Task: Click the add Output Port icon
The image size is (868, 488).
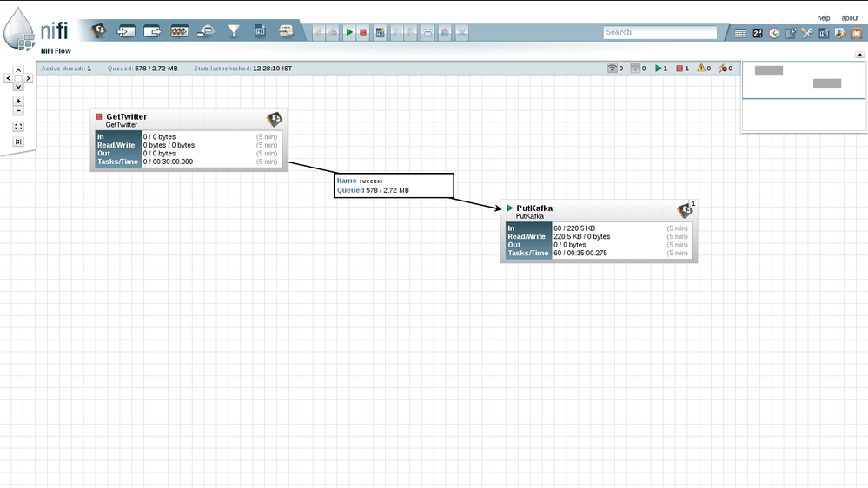Action: click(153, 31)
